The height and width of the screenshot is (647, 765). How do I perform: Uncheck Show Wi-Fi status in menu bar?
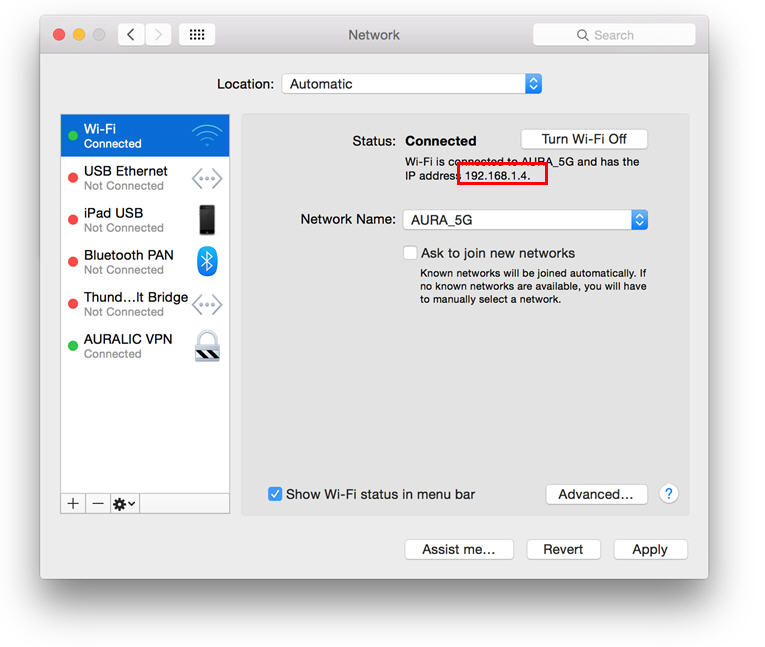tap(275, 494)
